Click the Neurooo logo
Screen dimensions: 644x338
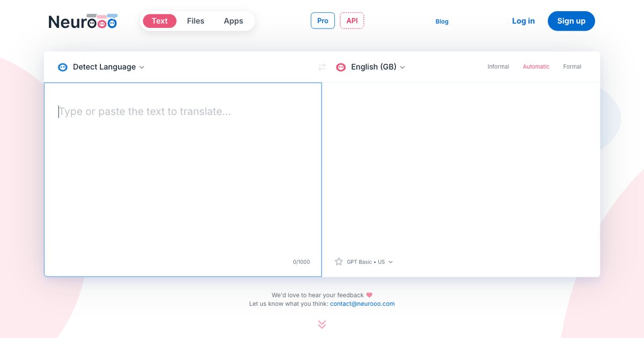point(83,21)
